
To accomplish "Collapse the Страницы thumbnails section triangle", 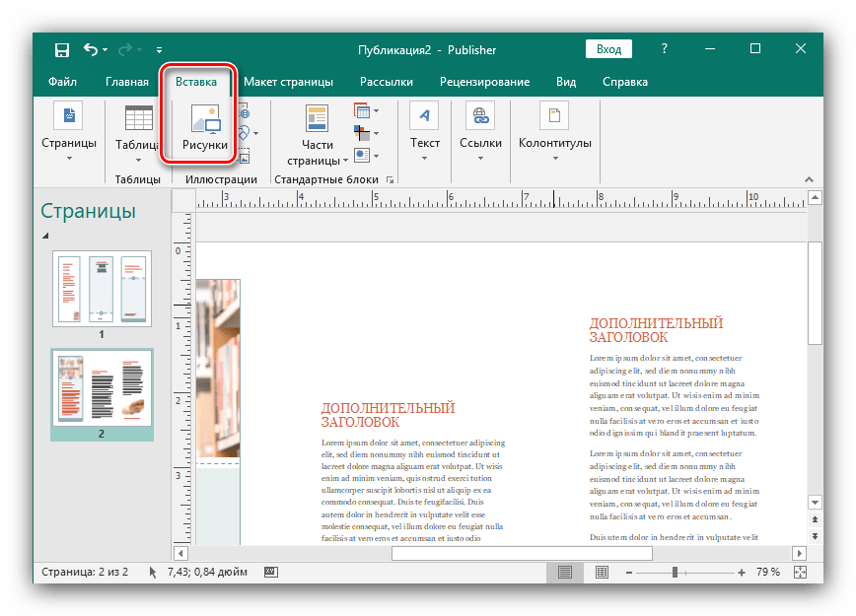I will 44,236.
